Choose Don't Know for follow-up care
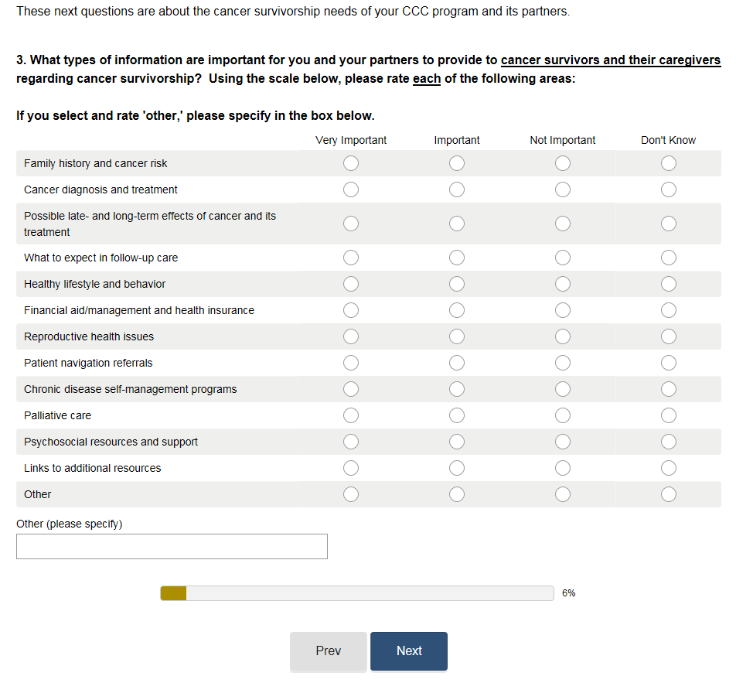Image resolution: width=736 pixels, height=700 pixels. (669, 258)
